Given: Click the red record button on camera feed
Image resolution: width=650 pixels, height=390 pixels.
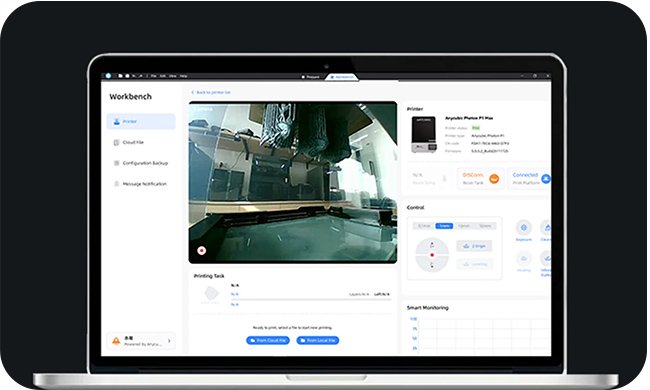Looking at the screenshot, I should [201, 250].
